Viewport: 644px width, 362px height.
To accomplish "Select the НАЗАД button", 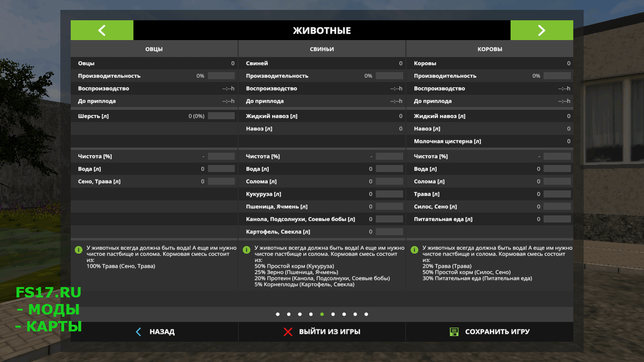I will [154, 332].
